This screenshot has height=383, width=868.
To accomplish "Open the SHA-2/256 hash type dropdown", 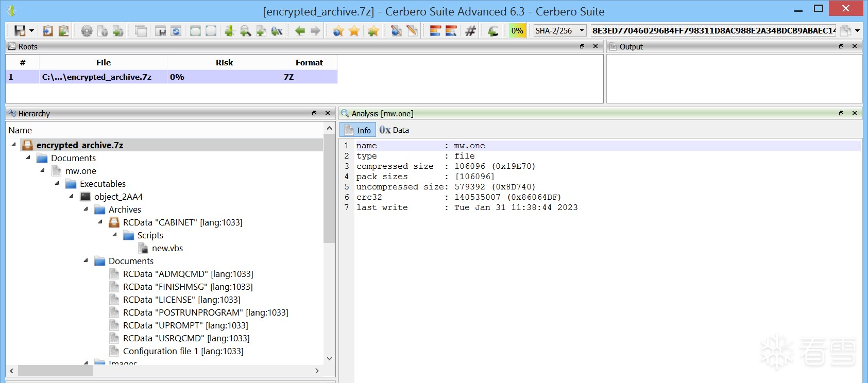I will click(582, 31).
